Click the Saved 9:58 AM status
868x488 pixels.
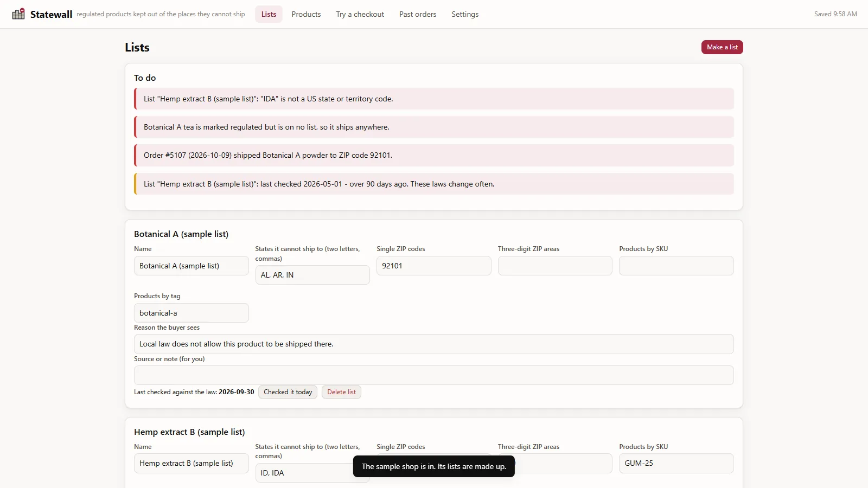tap(835, 14)
